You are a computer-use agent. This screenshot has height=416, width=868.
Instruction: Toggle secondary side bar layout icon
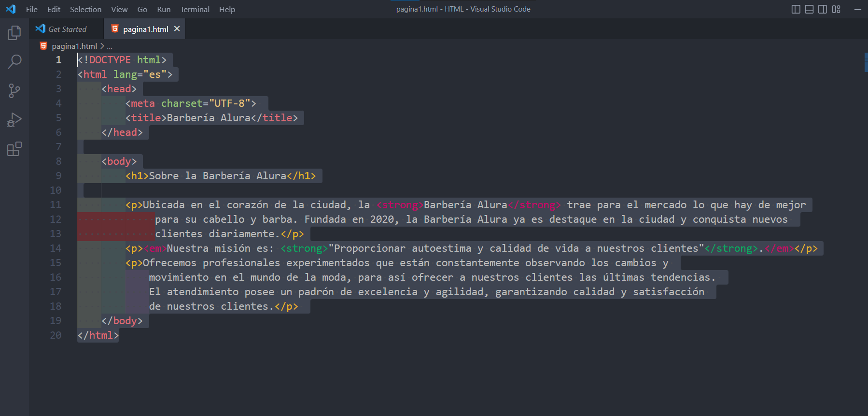click(x=823, y=9)
